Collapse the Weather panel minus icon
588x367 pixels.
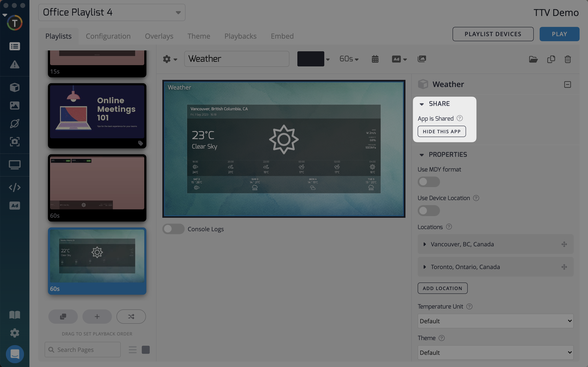pos(567,84)
